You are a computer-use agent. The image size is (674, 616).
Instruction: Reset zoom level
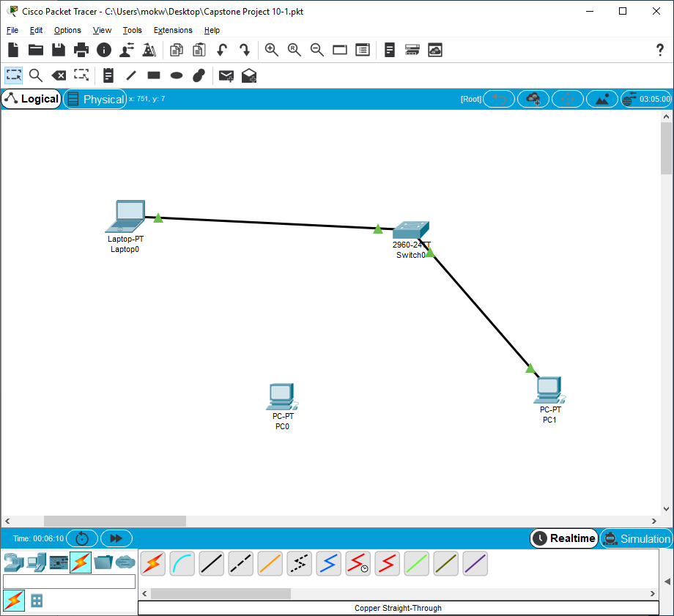point(294,50)
